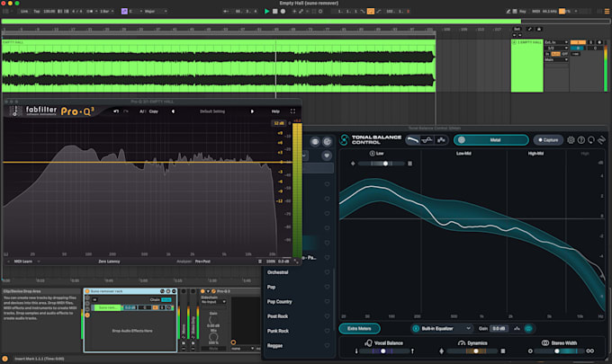
Task: Click the teal circular EQ icon
Action: click(x=528, y=329)
